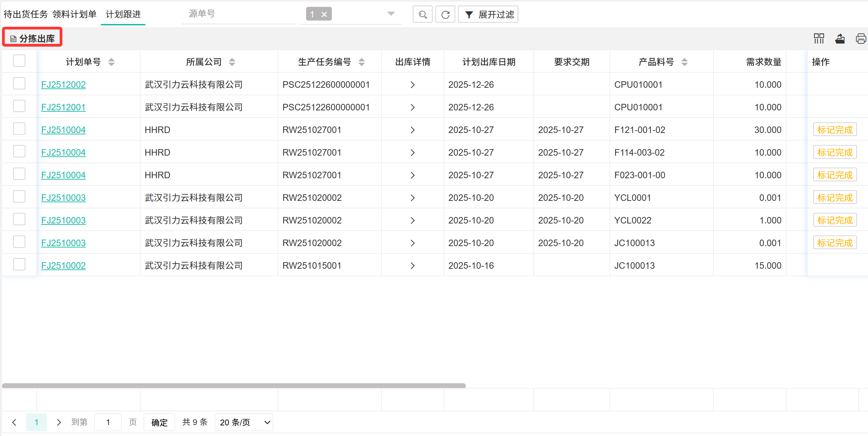The image size is (868, 436).
Task: Switch to 领料计划单 tab
Action: (x=74, y=14)
